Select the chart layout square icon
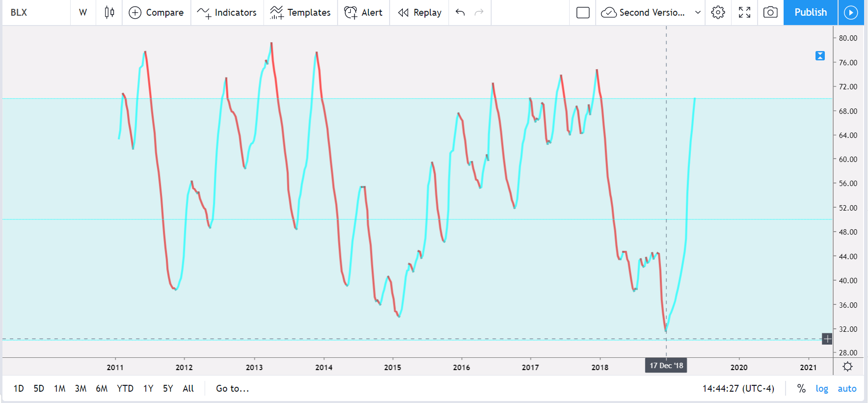Screen dimensions: 868x403 [x=583, y=12]
